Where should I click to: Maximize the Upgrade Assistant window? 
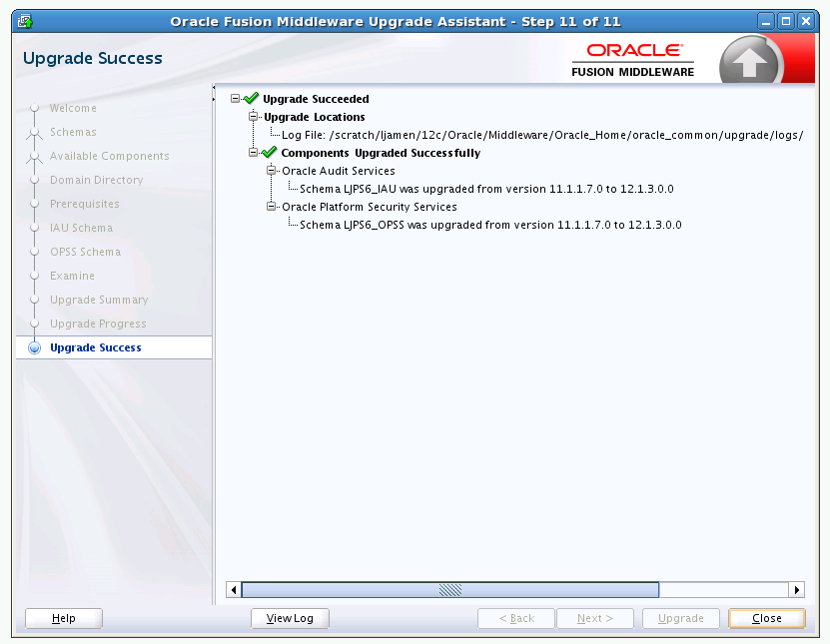tap(786, 22)
